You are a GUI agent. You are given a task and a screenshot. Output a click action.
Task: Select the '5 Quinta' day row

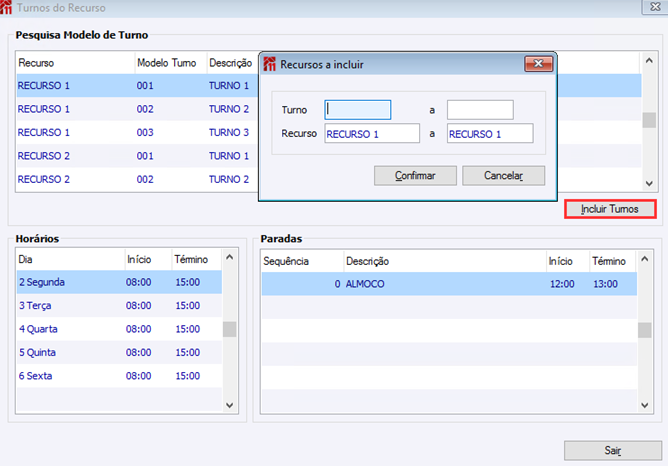tap(119, 353)
